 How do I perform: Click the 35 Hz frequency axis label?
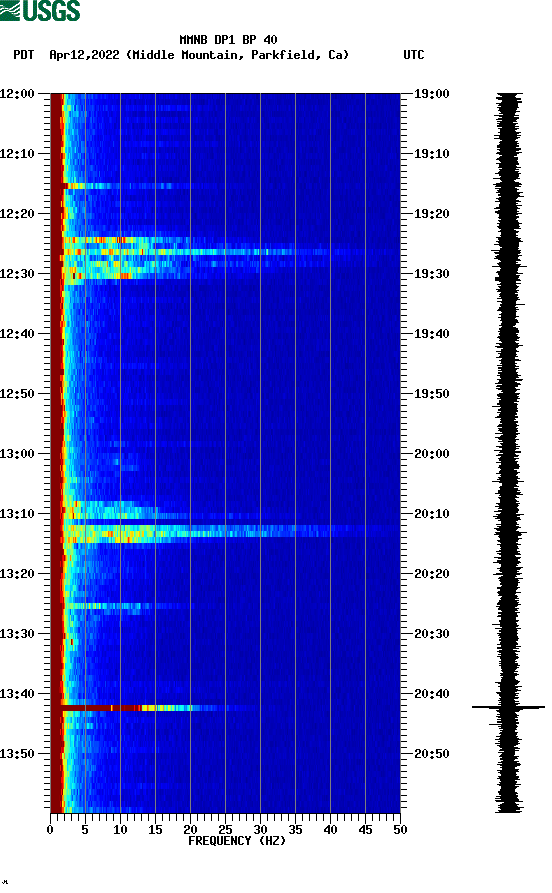point(295,830)
